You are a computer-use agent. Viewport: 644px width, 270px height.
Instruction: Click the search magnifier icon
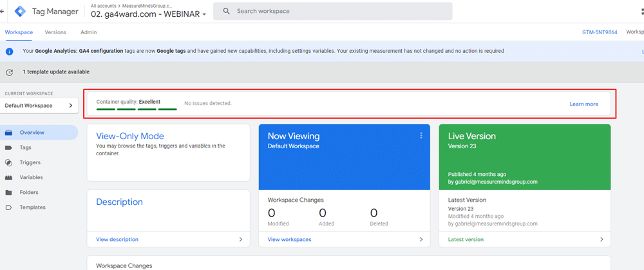(226, 11)
